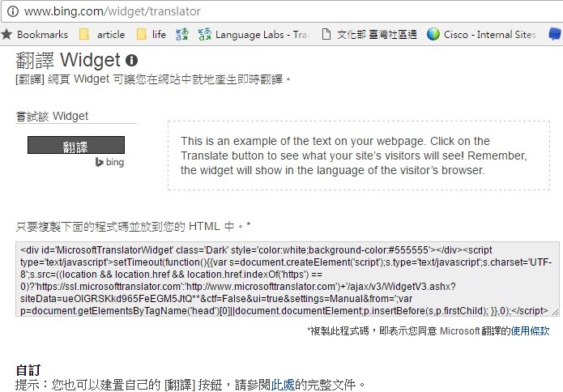Open the article bookmark folder
The height and width of the screenshot is (392, 563).
coord(102,35)
